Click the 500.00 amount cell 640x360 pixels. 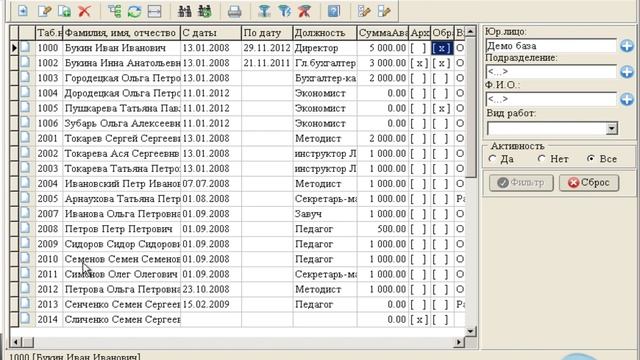pos(383,229)
